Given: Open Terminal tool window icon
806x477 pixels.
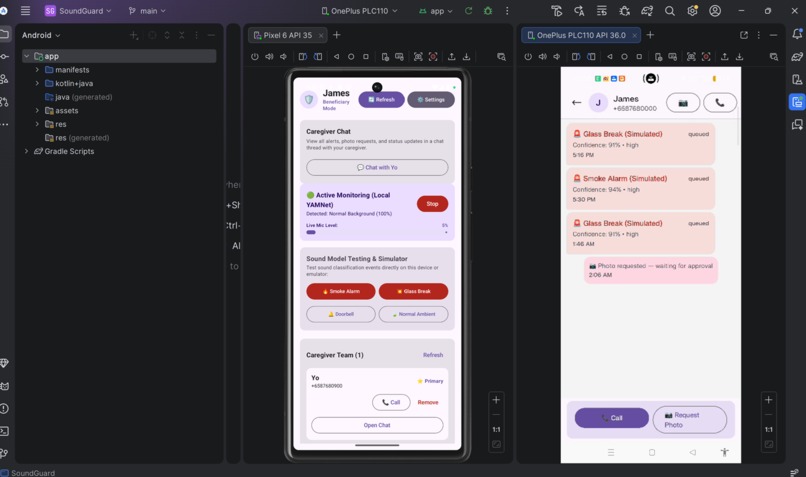Looking at the screenshot, I should click(5, 431).
